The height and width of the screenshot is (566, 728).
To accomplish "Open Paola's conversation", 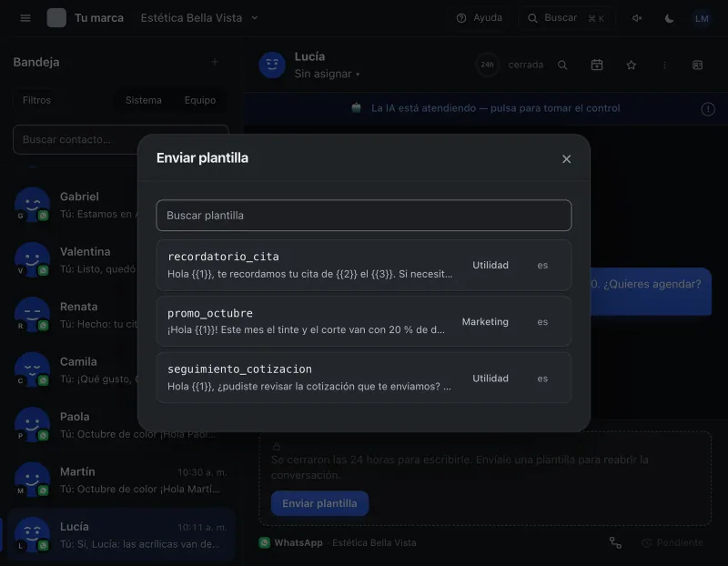I will 121,425.
